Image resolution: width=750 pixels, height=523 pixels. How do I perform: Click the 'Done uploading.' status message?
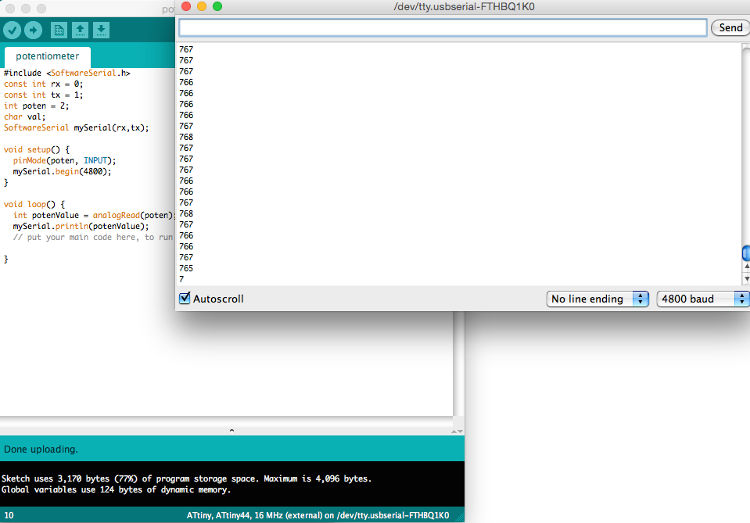pyautogui.click(x=41, y=449)
